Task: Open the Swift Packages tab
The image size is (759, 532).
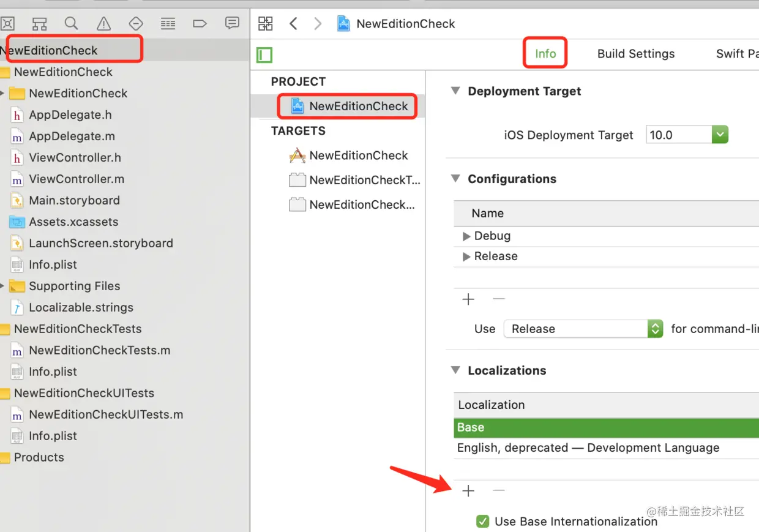Action: click(738, 54)
